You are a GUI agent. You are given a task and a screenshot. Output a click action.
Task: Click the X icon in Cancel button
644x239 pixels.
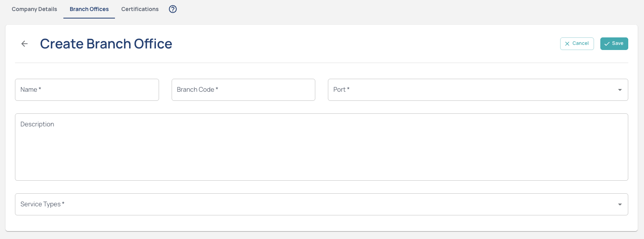pos(567,44)
